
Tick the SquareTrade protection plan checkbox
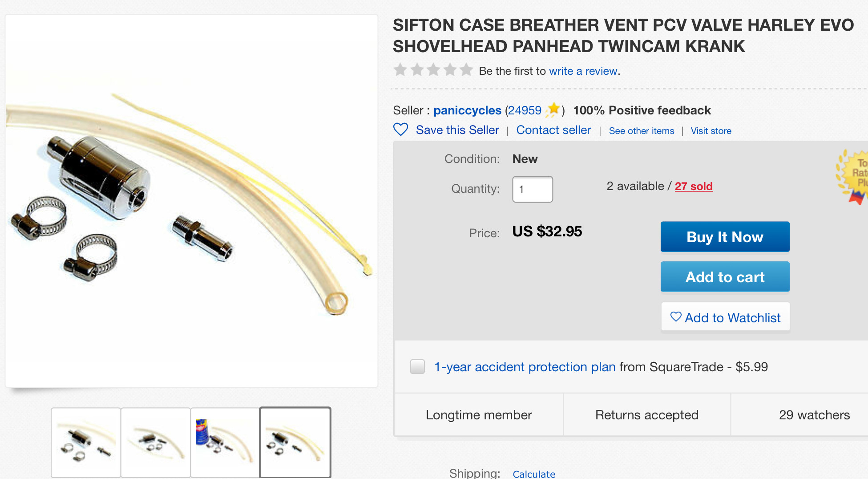pos(417,367)
